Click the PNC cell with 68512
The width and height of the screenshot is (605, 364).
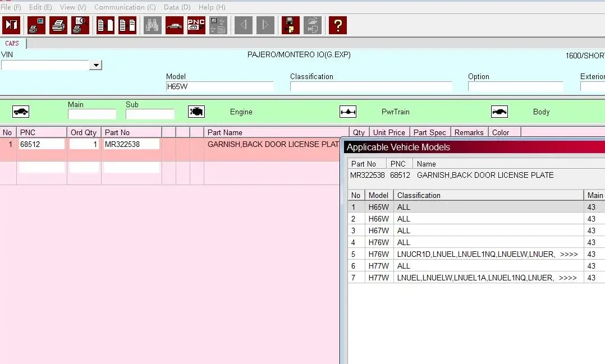pos(42,144)
